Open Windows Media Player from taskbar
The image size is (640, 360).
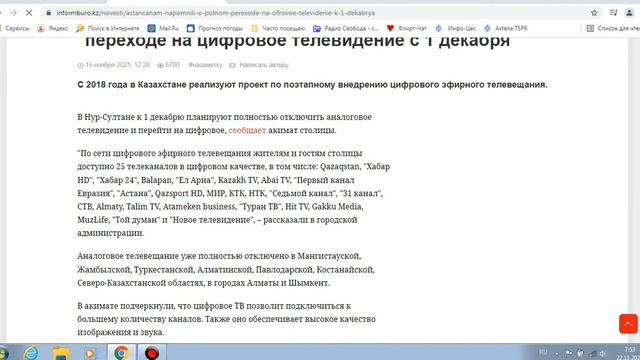coord(90,353)
